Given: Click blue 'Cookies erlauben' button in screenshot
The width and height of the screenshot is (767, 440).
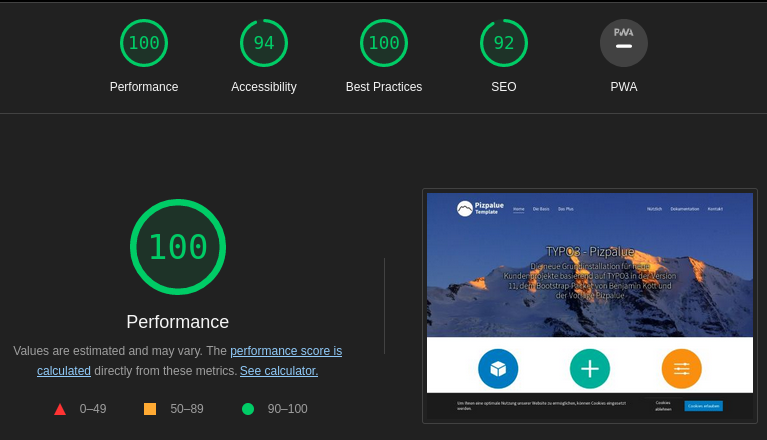Looking at the screenshot, I should 703,406.
